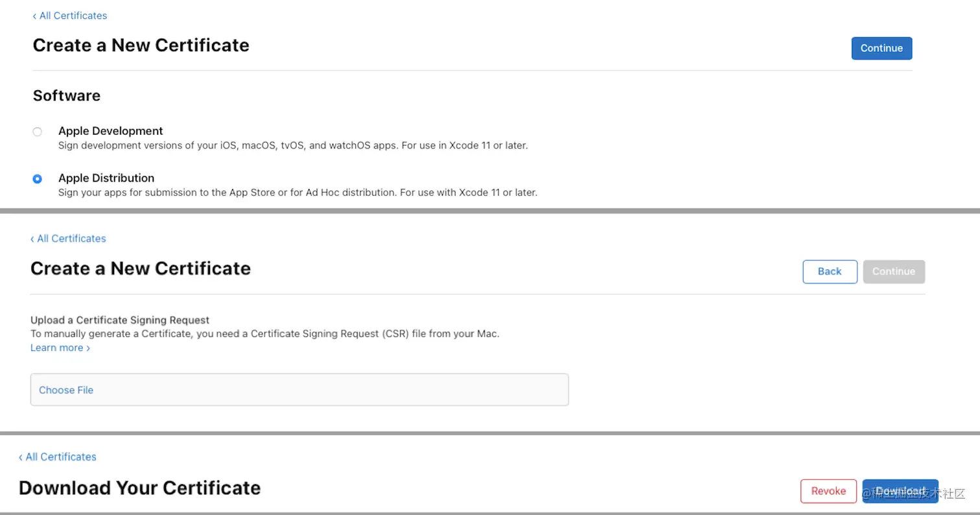This screenshot has width=980, height=515.
Task: Click the Choose File upload field
Action: (x=299, y=390)
